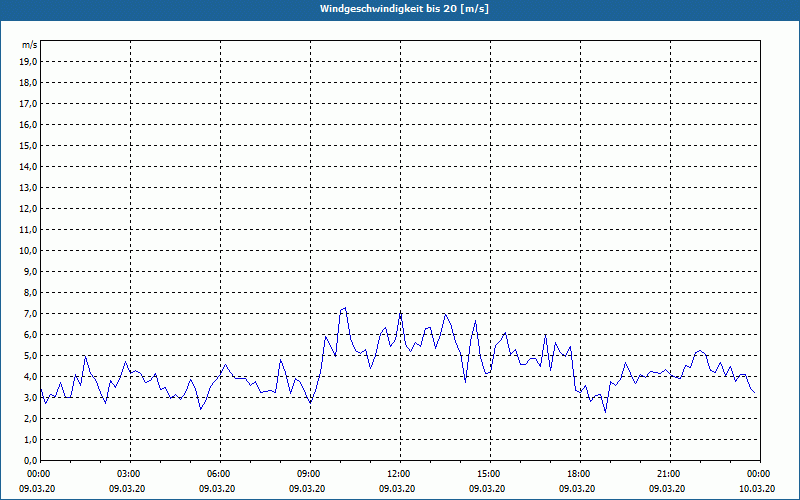Select the '10,0' y-axis label
This screenshot has height=500, width=800.
28,251
